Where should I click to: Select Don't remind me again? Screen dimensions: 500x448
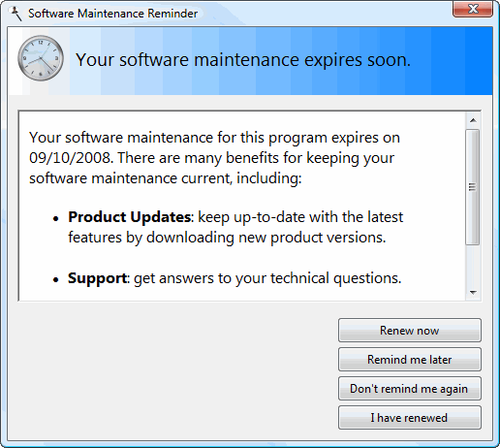click(x=410, y=388)
